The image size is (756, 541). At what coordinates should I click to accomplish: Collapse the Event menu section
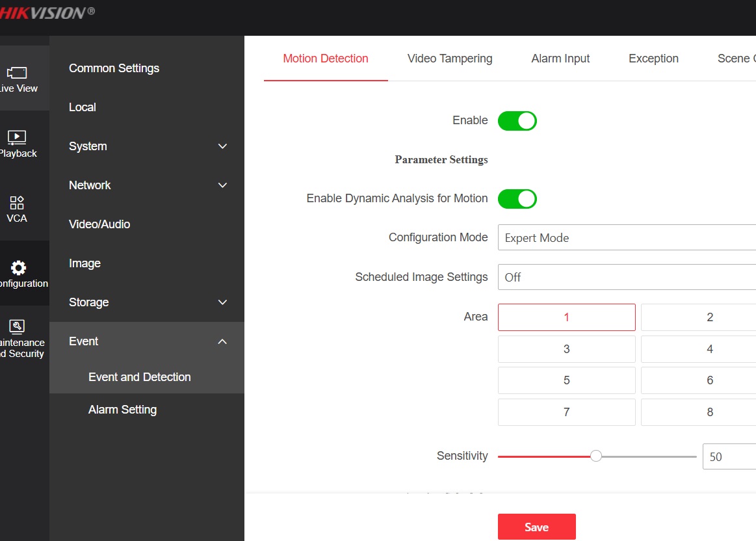222,341
